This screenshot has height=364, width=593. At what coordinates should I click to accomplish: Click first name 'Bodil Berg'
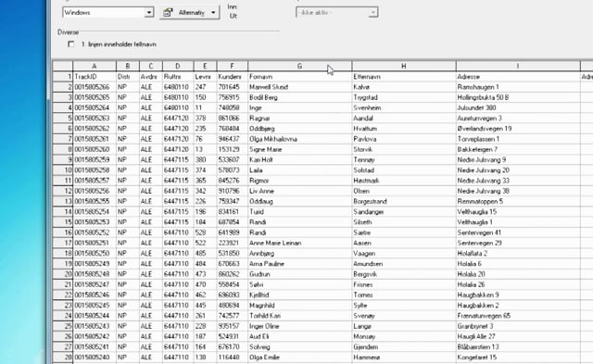(263, 97)
